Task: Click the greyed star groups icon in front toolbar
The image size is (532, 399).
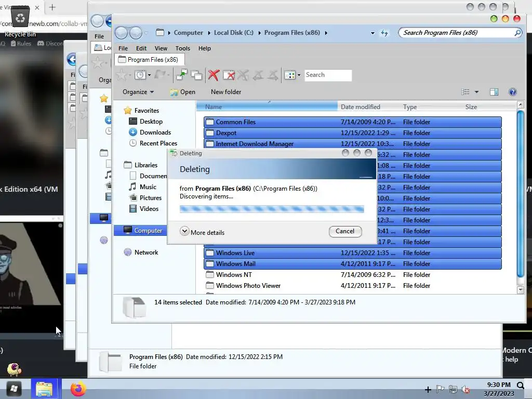Action: pyautogui.click(x=122, y=75)
